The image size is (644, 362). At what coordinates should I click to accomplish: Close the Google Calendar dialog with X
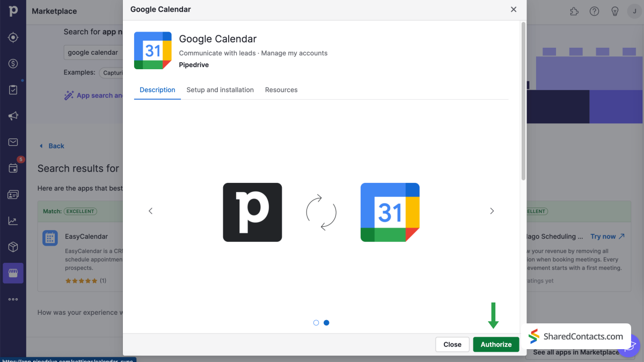tap(514, 9)
